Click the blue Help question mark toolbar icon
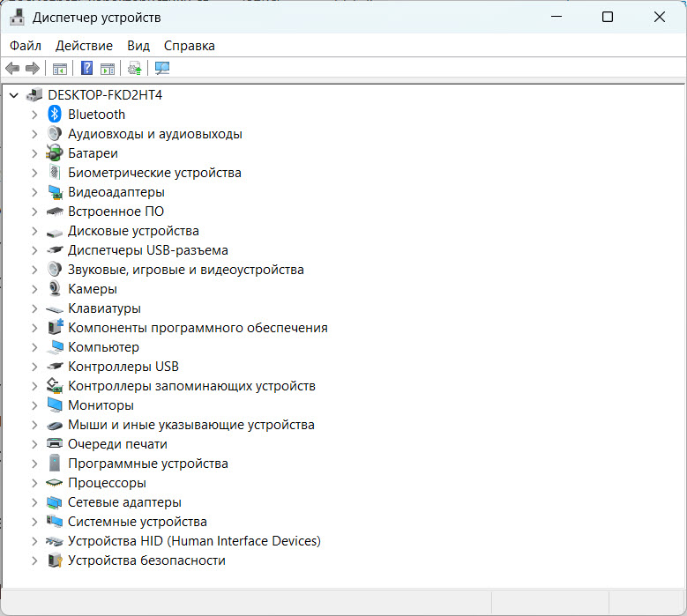Viewport: 687px width, 616px height. coord(86,68)
